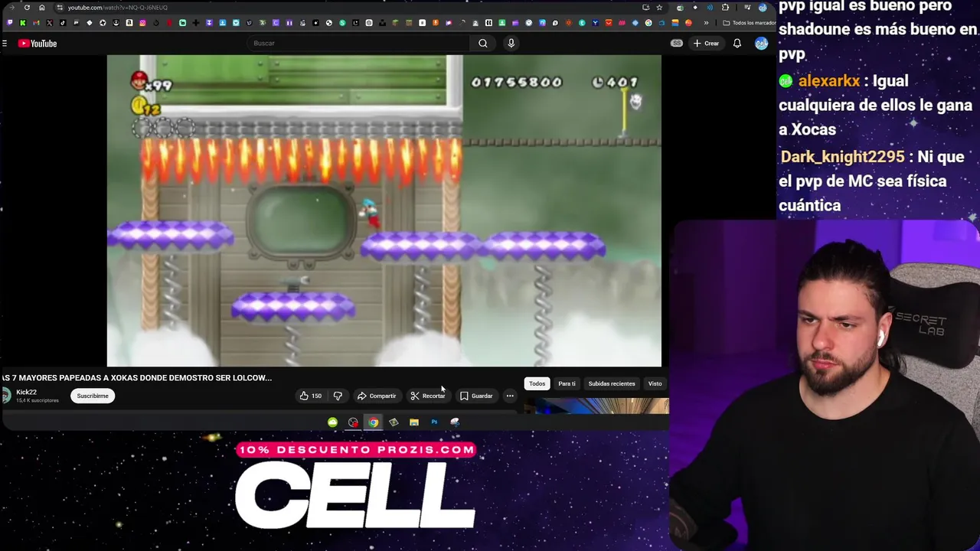The width and height of the screenshot is (980, 551).
Task: Open the Kick22 channel name link
Action: [27, 392]
